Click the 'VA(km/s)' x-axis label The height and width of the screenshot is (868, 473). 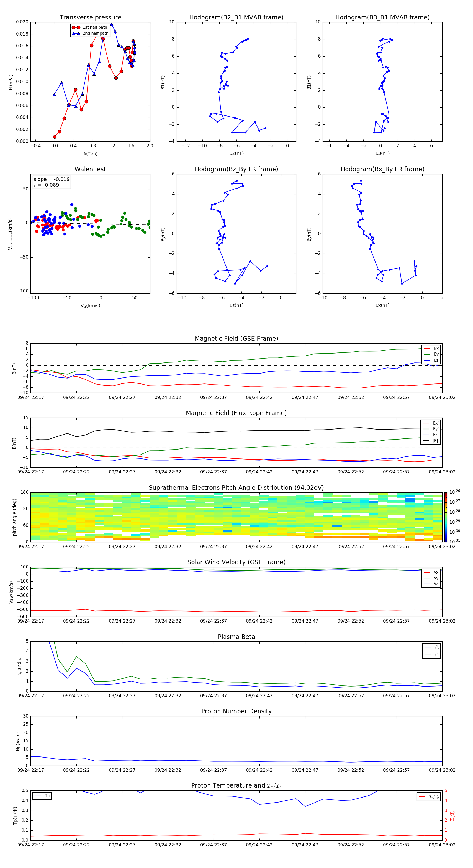[x=90, y=306]
